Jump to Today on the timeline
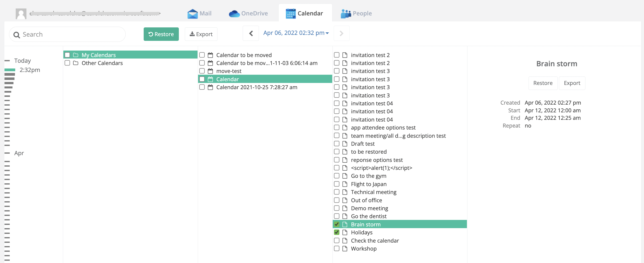Screen dimensions: 644x263 (x=22, y=61)
